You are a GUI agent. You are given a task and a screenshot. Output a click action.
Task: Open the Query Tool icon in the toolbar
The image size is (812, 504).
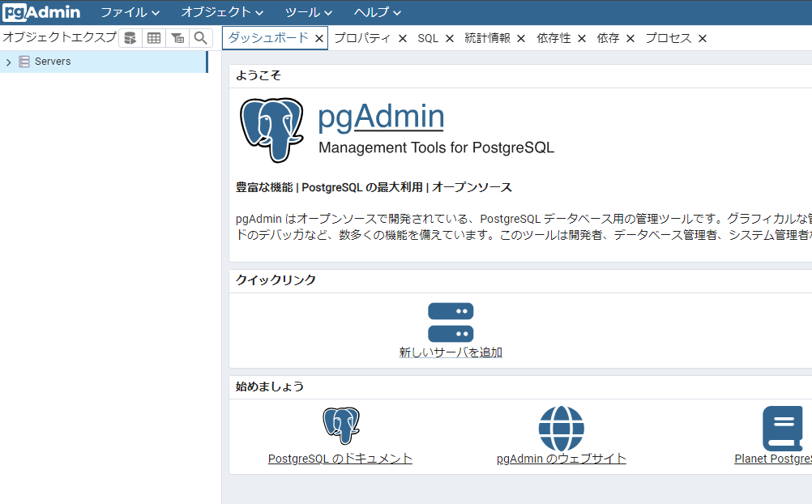129,37
